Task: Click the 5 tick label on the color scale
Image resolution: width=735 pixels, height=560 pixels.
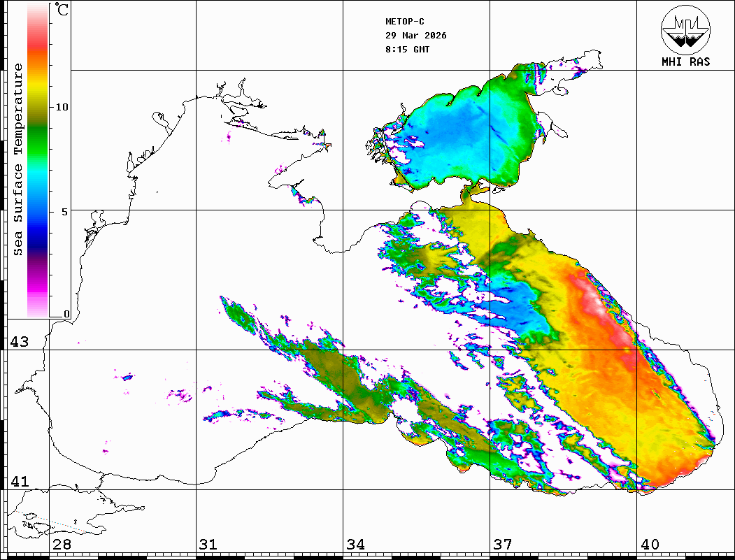Action: [x=65, y=211]
